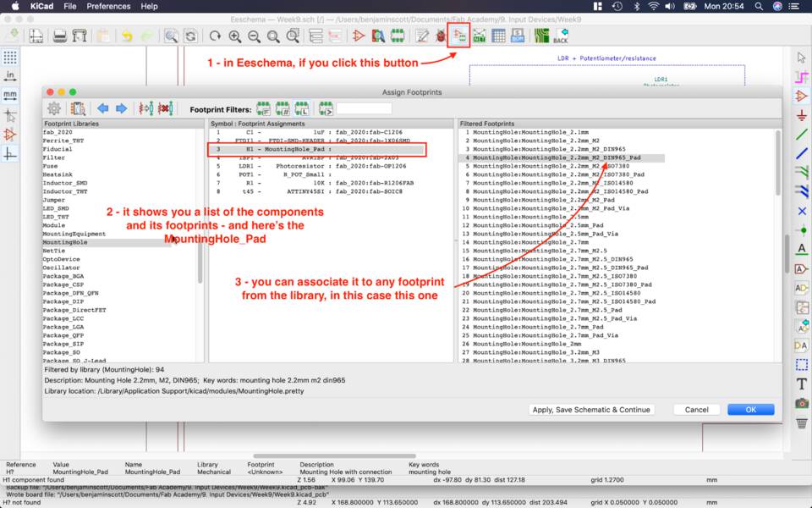The image size is (812, 508).
Task: Open the Assign Footprints tool in Eeschema toolbar
Action: [x=458, y=36]
